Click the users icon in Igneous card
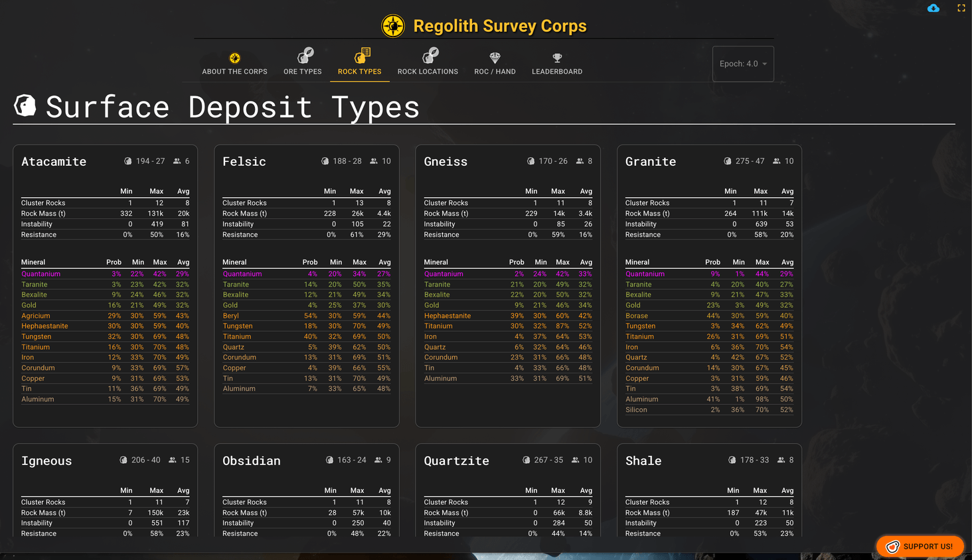972x560 pixels. pos(173,460)
